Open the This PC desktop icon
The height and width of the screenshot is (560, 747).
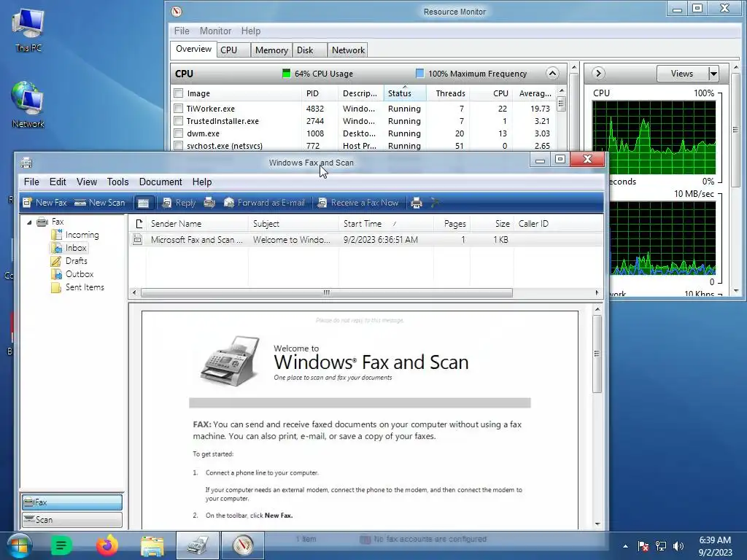[x=28, y=29]
